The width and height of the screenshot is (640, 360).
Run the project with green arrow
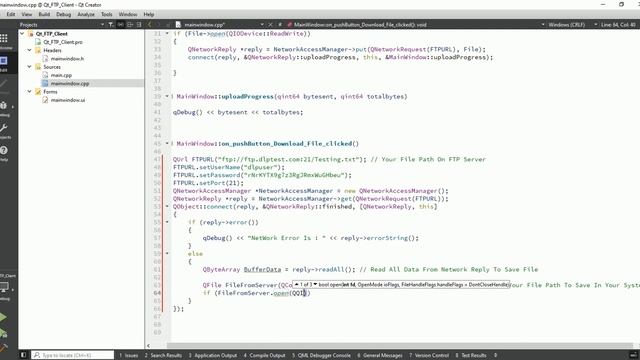tap(3, 317)
